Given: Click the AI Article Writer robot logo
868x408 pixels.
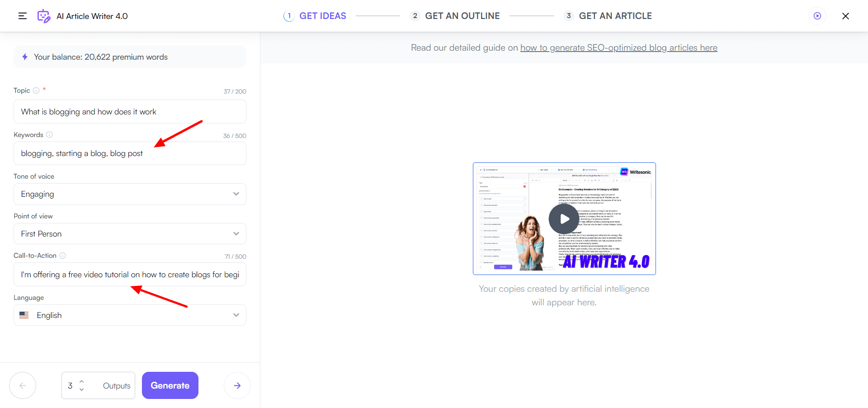Looking at the screenshot, I should 43,16.
